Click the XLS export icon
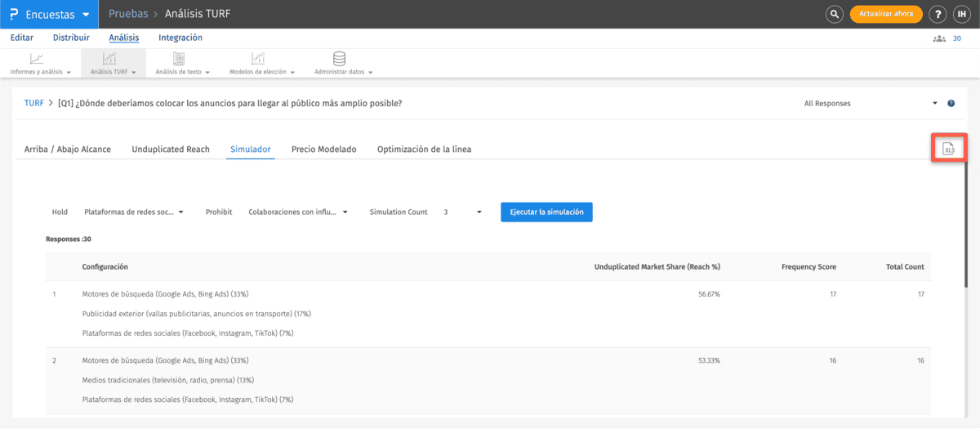This screenshot has height=429, width=980. (949, 149)
